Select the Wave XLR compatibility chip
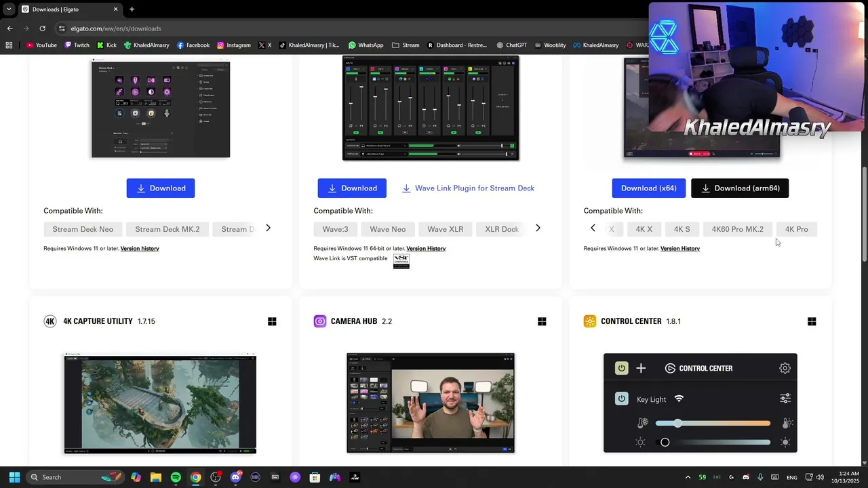This screenshot has height=488, width=868. [x=446, y=229]
